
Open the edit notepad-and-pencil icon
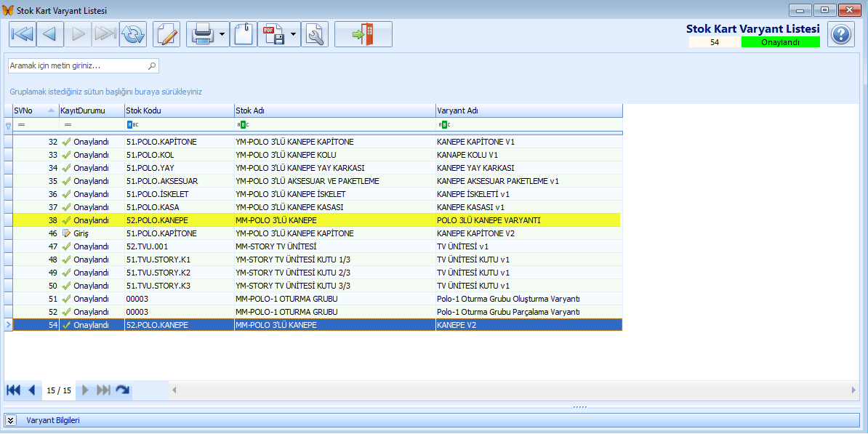click(166, 34)
